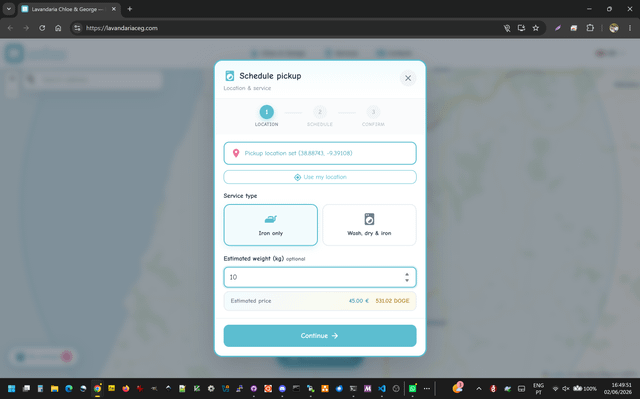Click the taskbar overflow three dots
640x399 pixels.
(427, 388)
